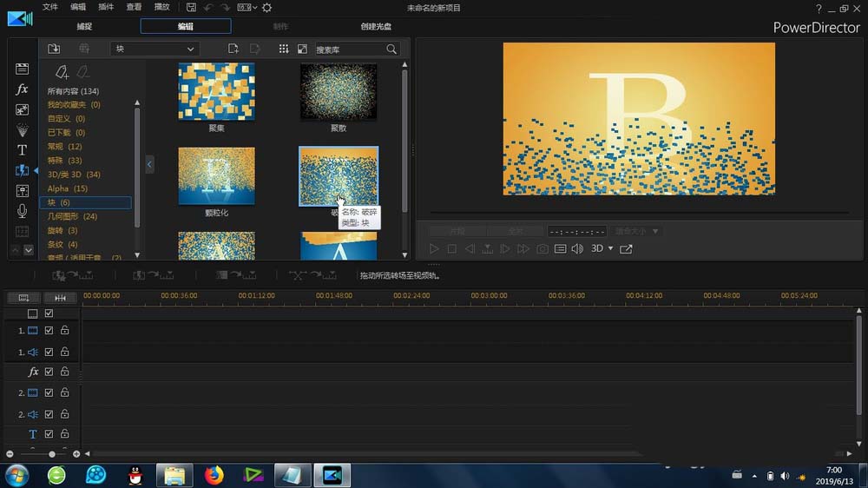Click the add new tag icon
This screenshot has height=488, width=868.
[x=62, y=72]
